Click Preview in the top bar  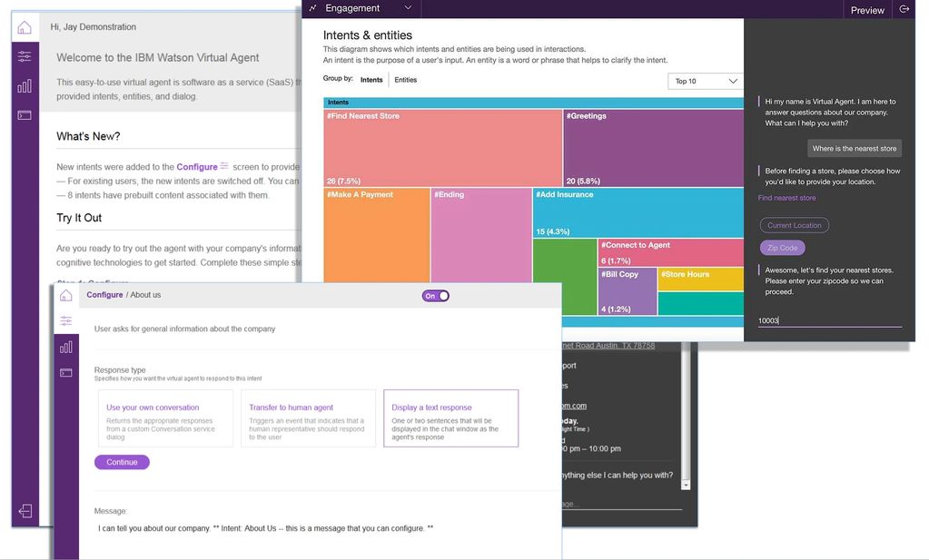866,9
